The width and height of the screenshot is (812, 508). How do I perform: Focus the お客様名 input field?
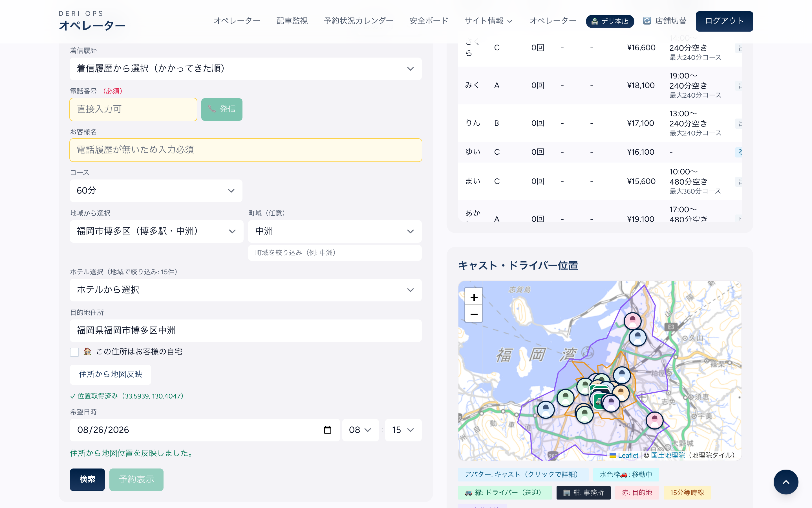pyautogui.click(x=246, y=150)
